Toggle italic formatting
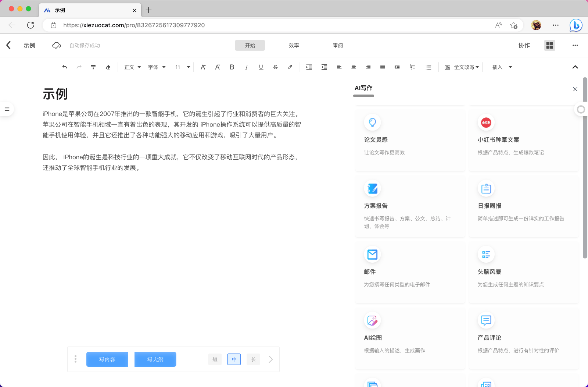Image resolution: width=588 pixels, height=387 pixels. (x=246, y=67)
